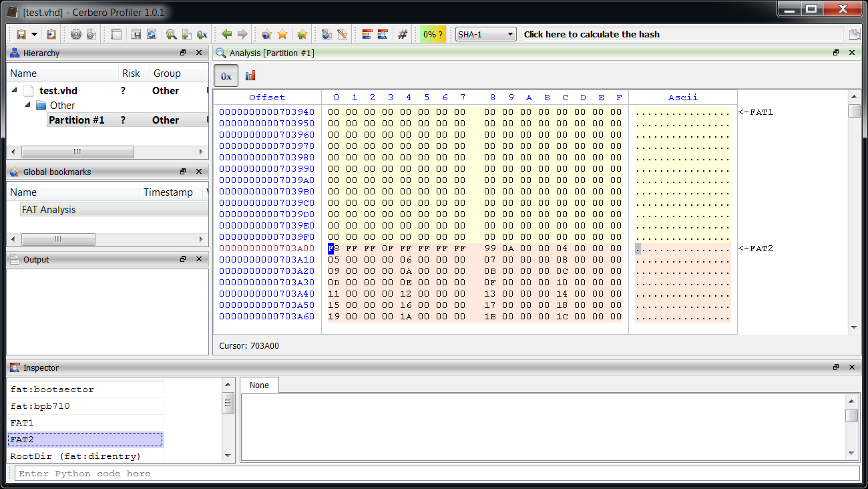Collapse the test.vhd tree node

pyautogui.click(x=15, y=90)
